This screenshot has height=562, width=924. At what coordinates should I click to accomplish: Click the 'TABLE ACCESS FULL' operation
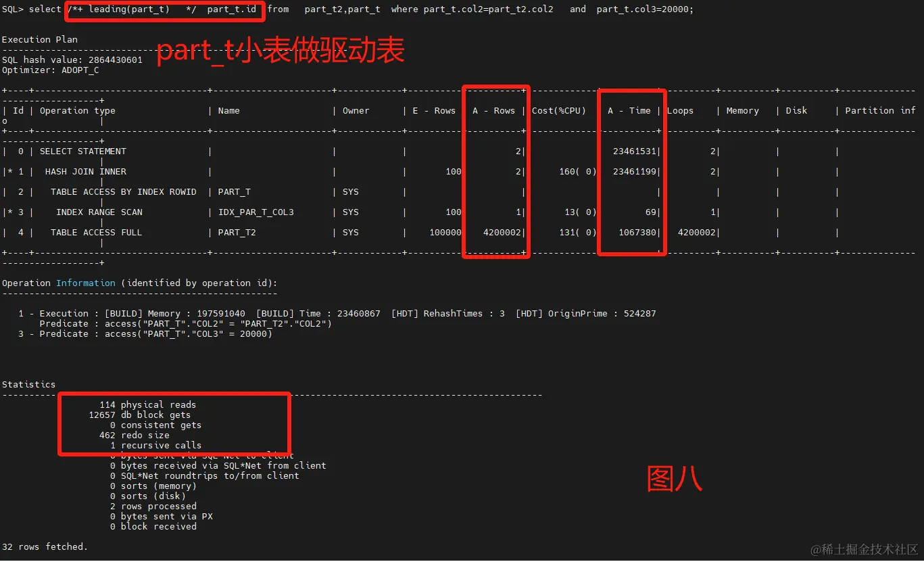pyautogui.click(x=97, y=233)
